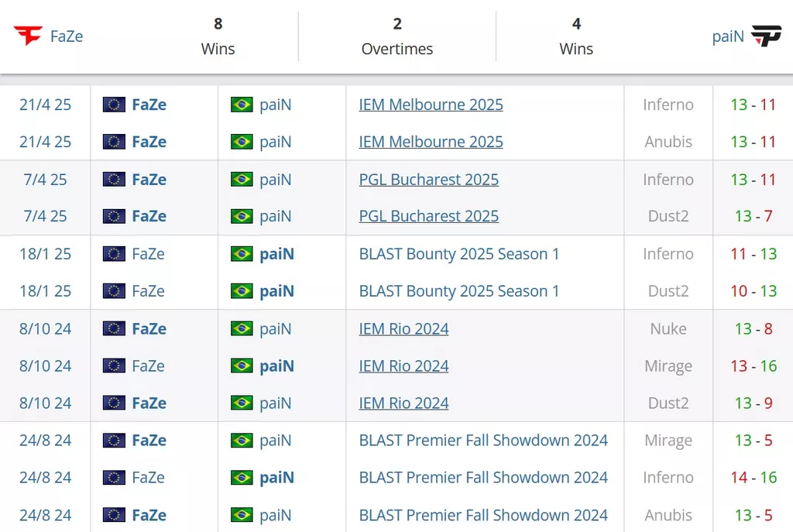Open IEM Rio 2024 Nuke match link

tap(403, 328)
